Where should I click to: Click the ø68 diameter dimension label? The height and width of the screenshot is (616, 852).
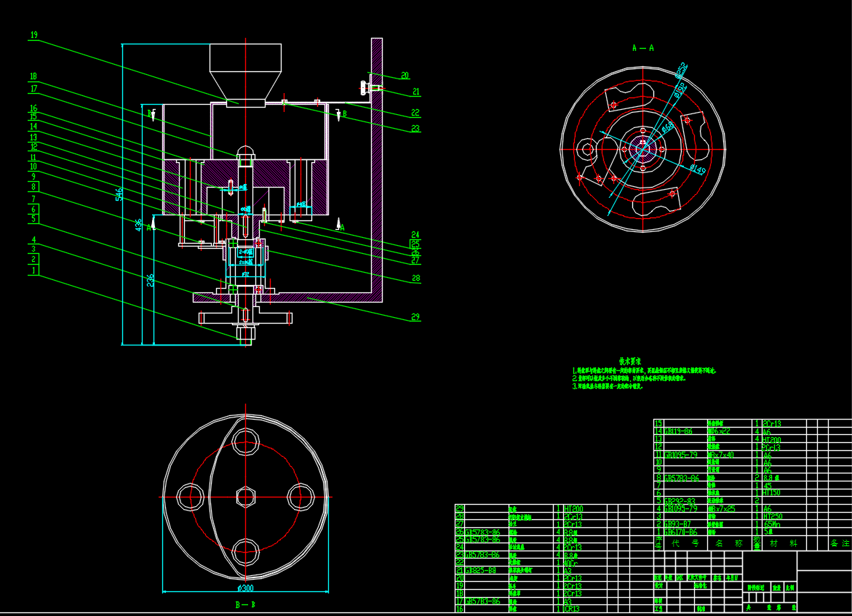(x=667, y=129)
